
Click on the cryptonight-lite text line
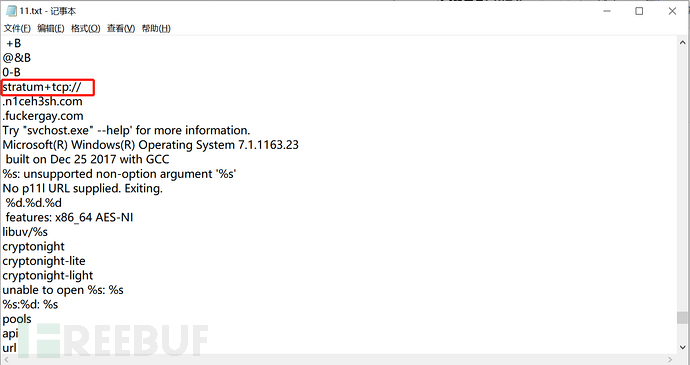pos(44,261)
